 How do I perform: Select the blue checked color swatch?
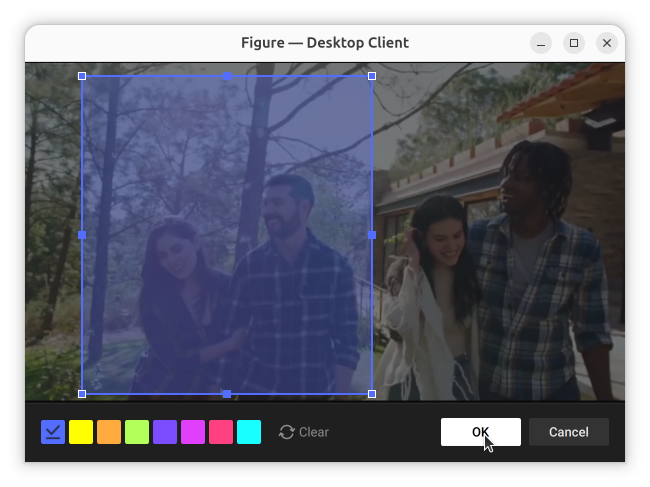(53, 432)
